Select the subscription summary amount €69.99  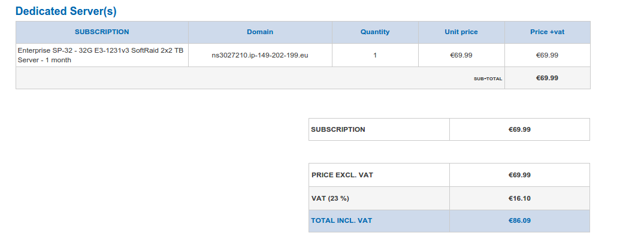[519, 129]
